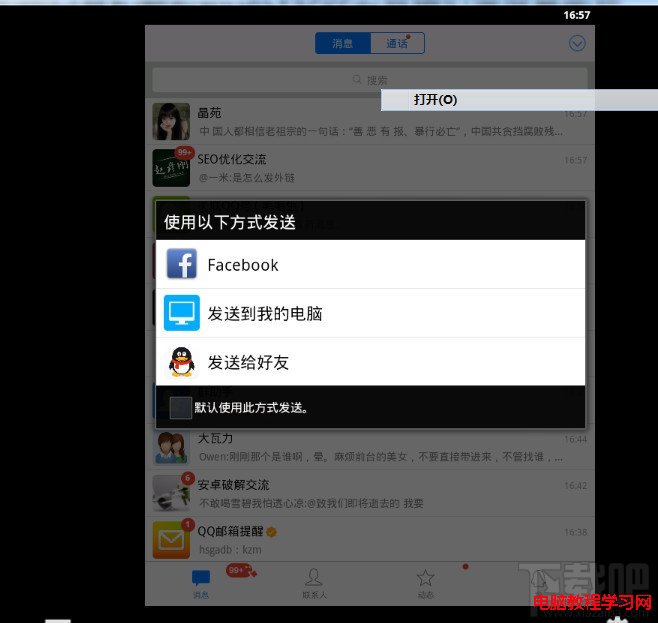Open the QQ邮箱提醒 row title
This screenshot has width=658, height=623.
(230, 532)
